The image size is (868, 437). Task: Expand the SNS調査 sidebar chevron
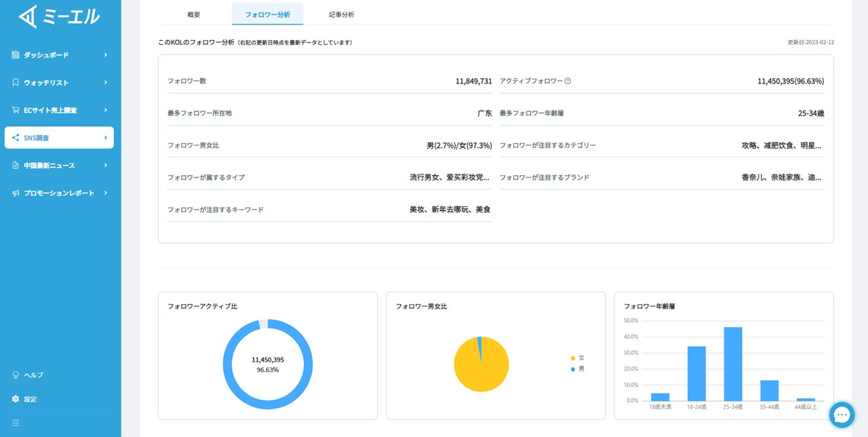[106, 138]
